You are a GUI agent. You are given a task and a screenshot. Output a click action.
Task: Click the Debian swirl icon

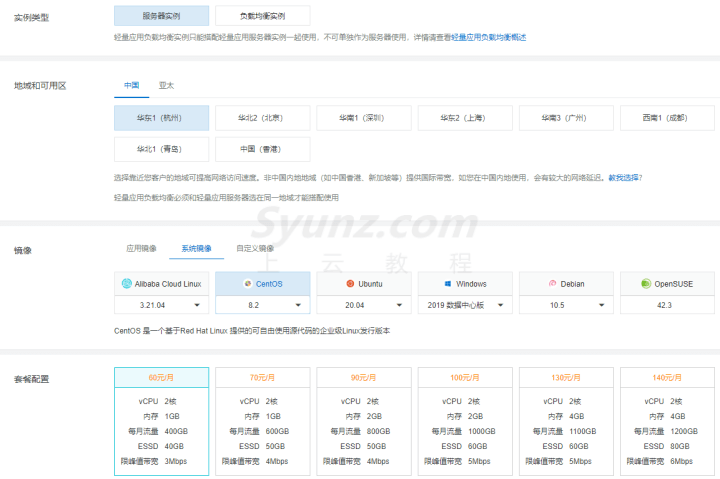[x=552, y=283]
